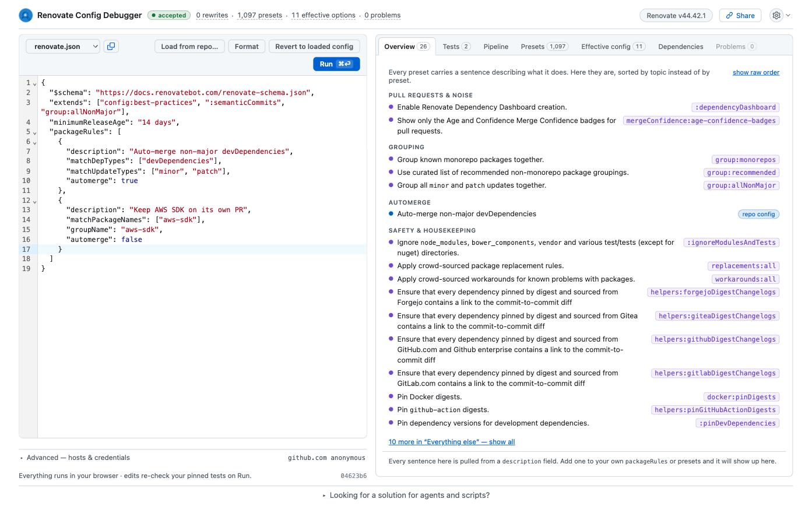This screenshot has width=812, height=506.
Task: Click the Renovate v44.42.1 version button
Action: 676,15
